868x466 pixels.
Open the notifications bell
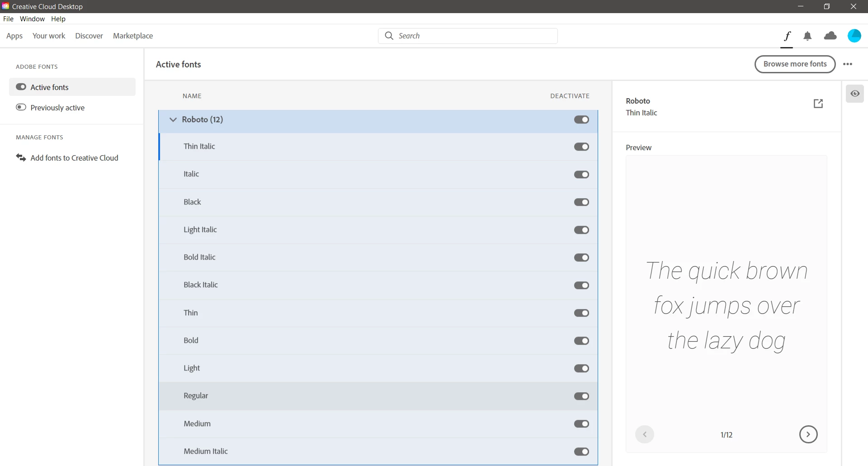pos(807,36)
